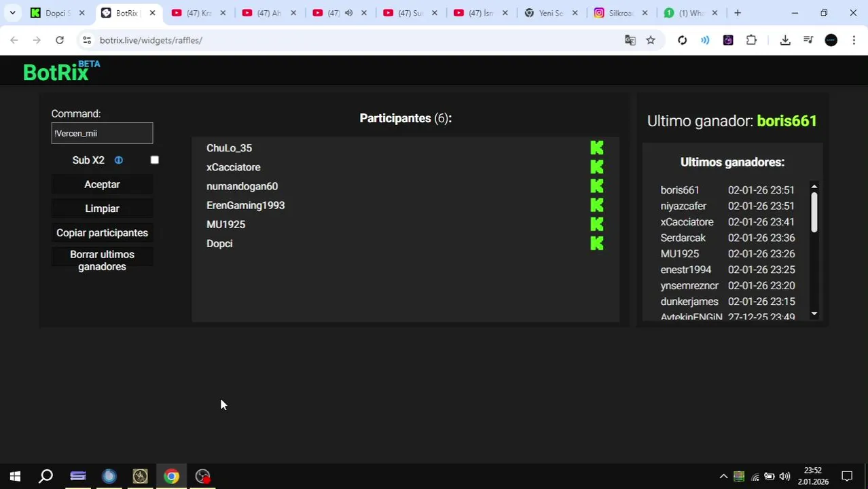Click participant Dopci in list
Screen dimensions: 868x489
pos(219,243)
